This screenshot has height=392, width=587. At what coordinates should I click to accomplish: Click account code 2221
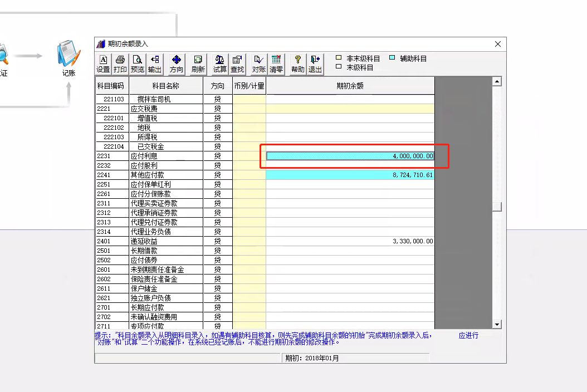pyautogui.click(x=104, y=109)
